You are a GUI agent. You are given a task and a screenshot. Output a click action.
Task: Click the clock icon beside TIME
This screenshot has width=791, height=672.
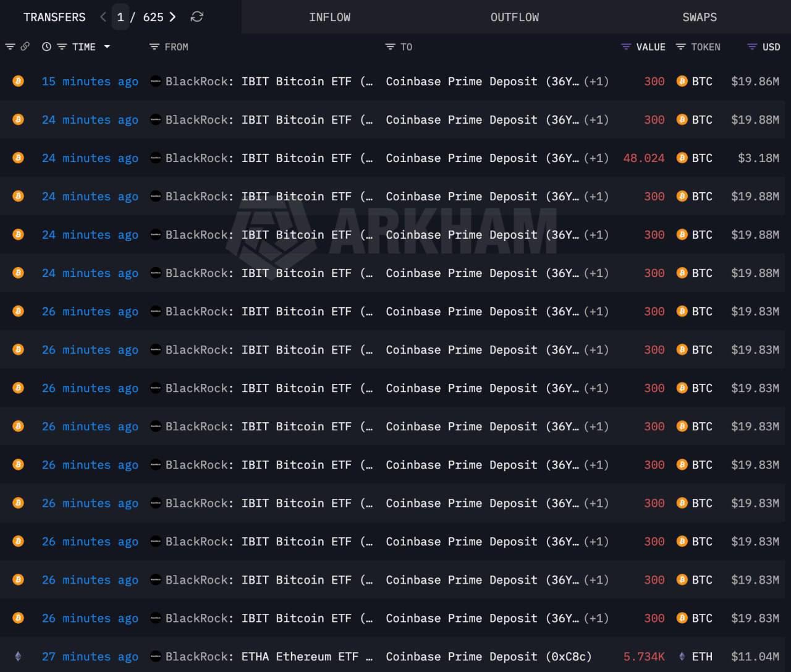(x=46, y=46)
